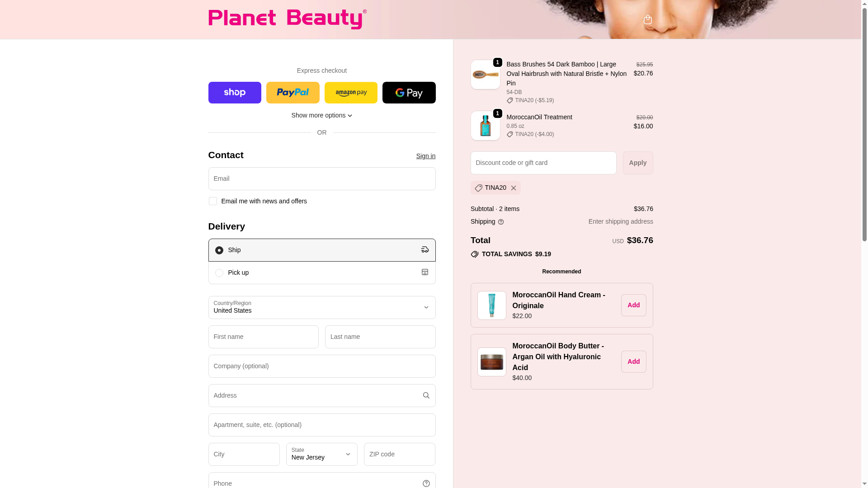This screenshot has height=488, width=868.
Task: Choose PayPal express checkout
Action: pos(293,93)
